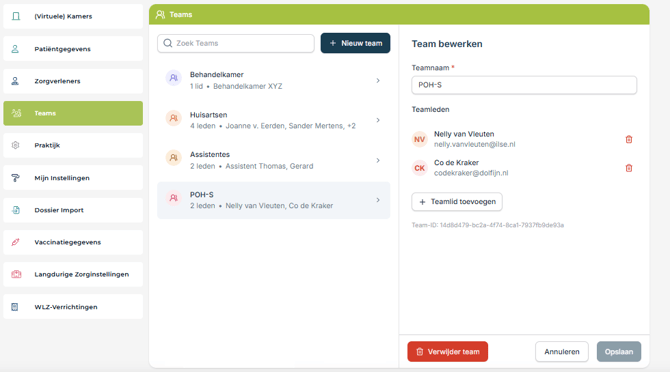Click the Patiëntgegevens person icon
This screenshot has width=670, height=372.
point(15,49)
